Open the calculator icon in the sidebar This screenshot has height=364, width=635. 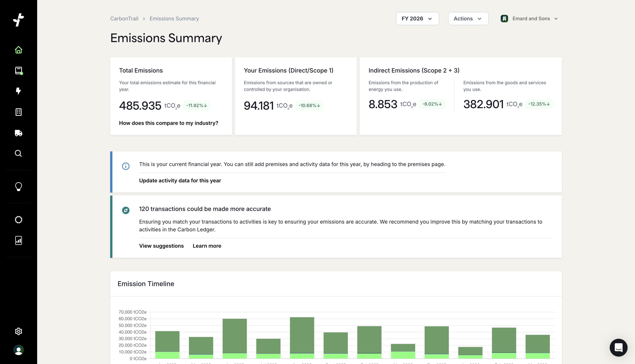[19, 112]
